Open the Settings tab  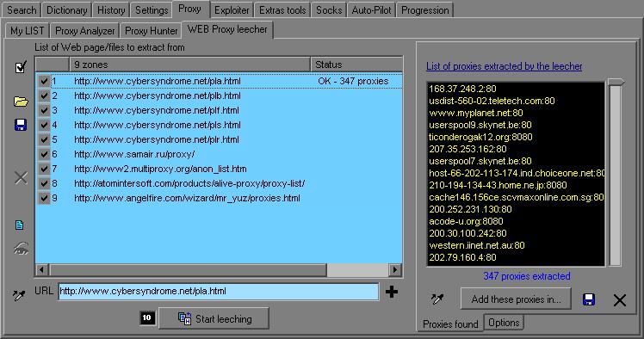[152, 9]
